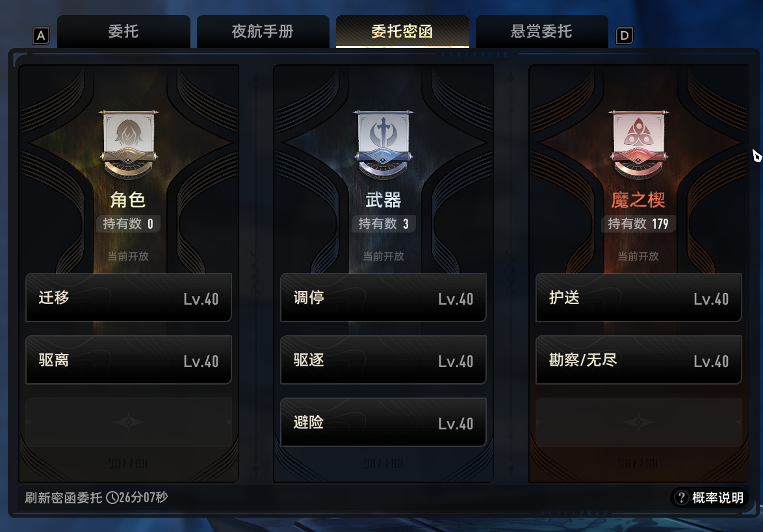Click the 角色 character scroll emblem icon
763x532 pixels.
pos(129,144)
